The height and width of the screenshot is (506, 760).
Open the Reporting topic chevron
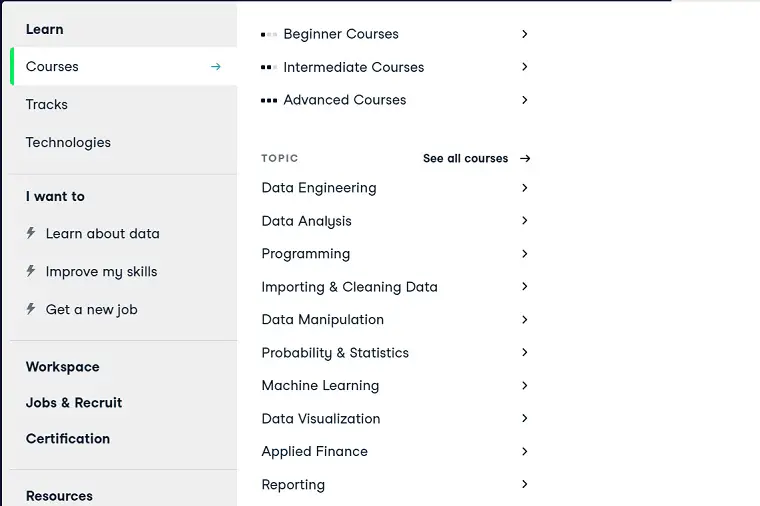pos(524,484)
